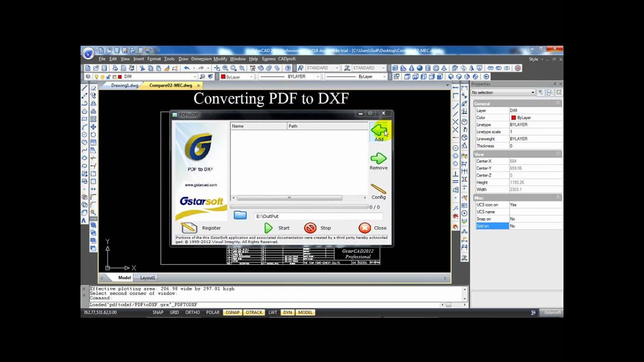Toggle SNAP in the status bar
The width and height of the screenshot is (644, 362).
click(158, 312)
